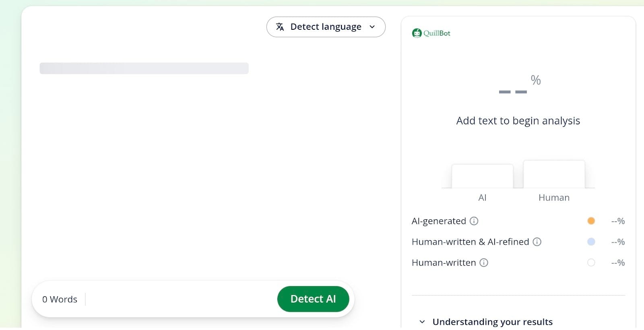Click info icon next to AI-generated
Image resolution: width=644 pixels, height=330 pixels.
474,221
